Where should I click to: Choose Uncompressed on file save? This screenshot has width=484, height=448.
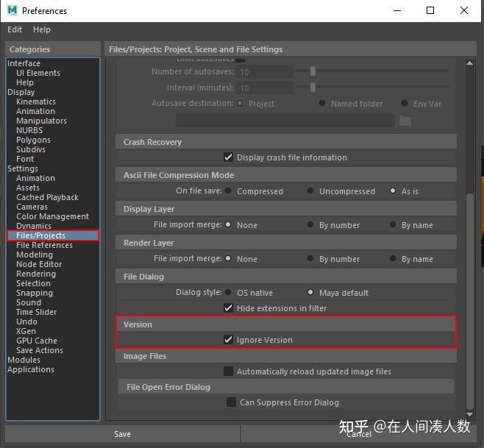pyautogui.click(x=310, y=191)
